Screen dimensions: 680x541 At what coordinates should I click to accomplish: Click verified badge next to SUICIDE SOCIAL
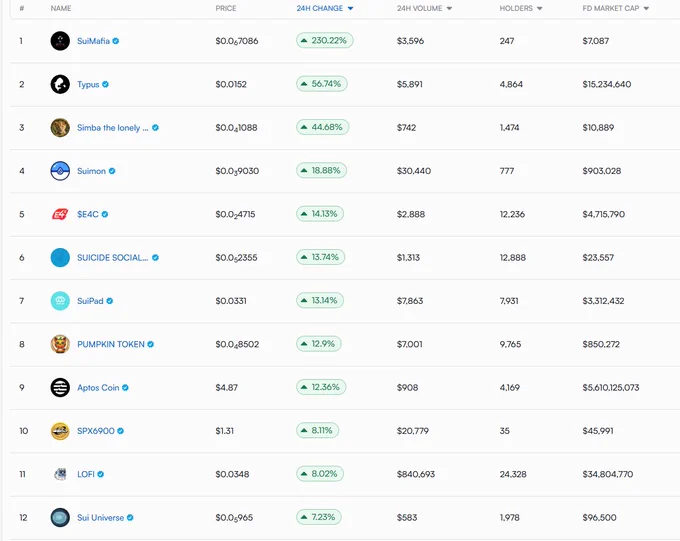(155, 258)
